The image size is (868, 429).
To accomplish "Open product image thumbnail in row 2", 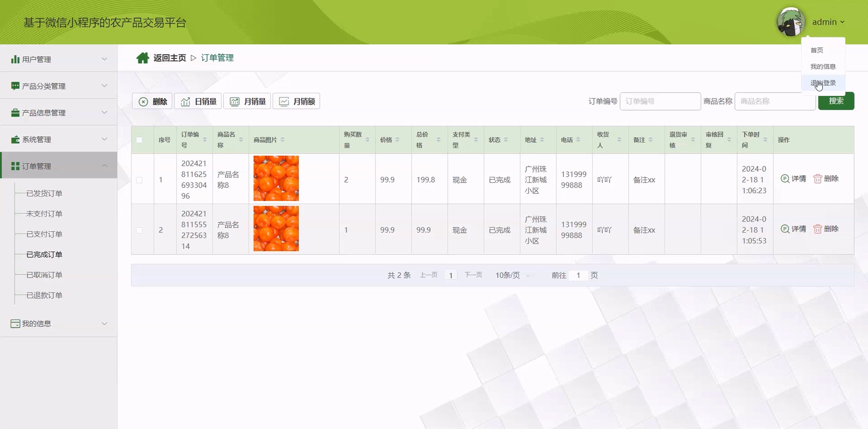I will pos(276,228).
